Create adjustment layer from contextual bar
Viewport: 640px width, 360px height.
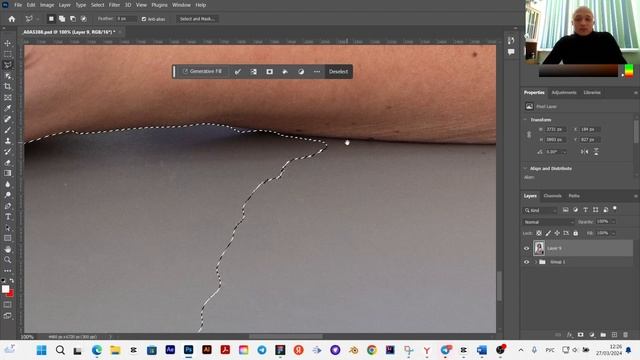[x=301, y=72]
